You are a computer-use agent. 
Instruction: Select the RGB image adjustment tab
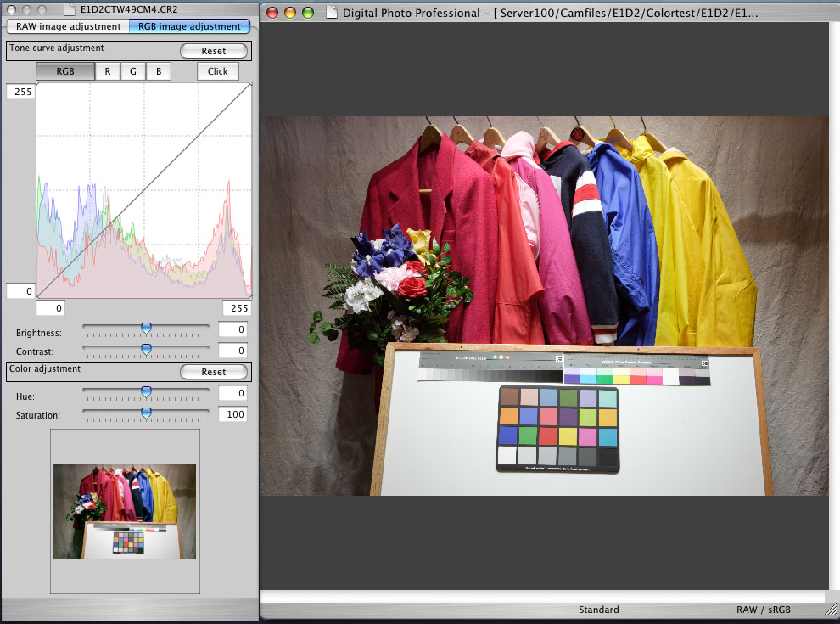tap(189, 26)
